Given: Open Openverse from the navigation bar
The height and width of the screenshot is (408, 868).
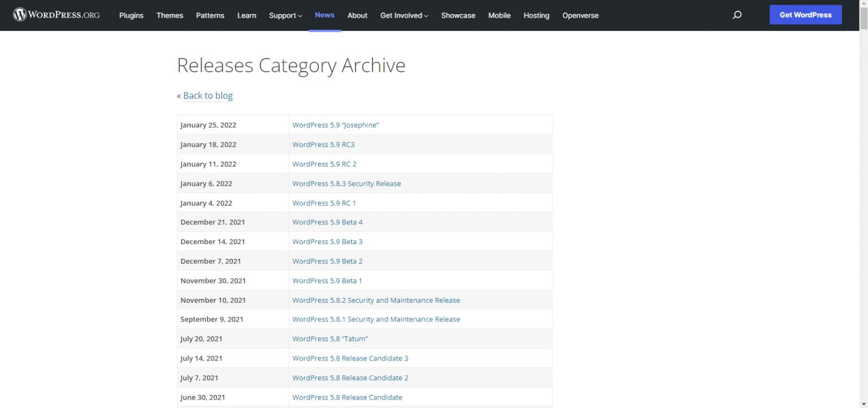Looking at the screenshot, I should tap(580, 15).
